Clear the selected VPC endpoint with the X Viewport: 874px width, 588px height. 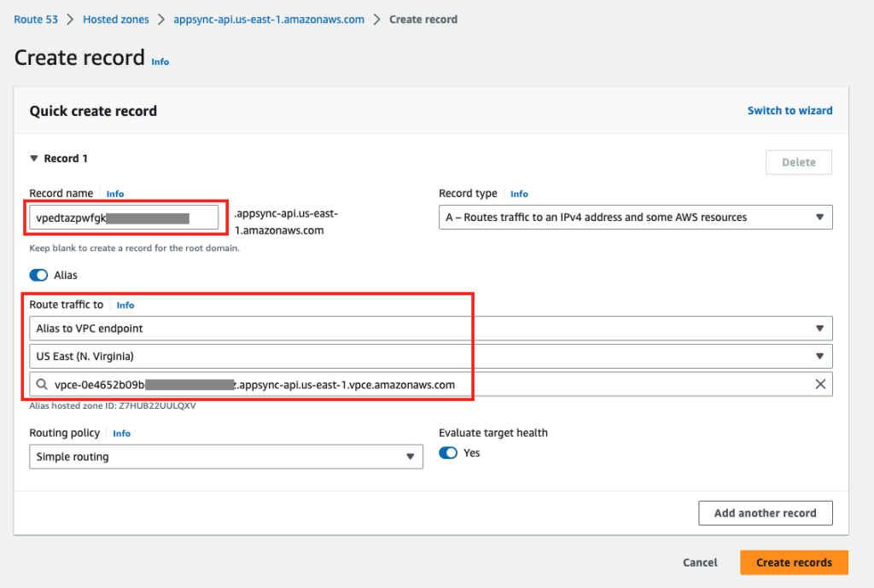pos(820,384)
